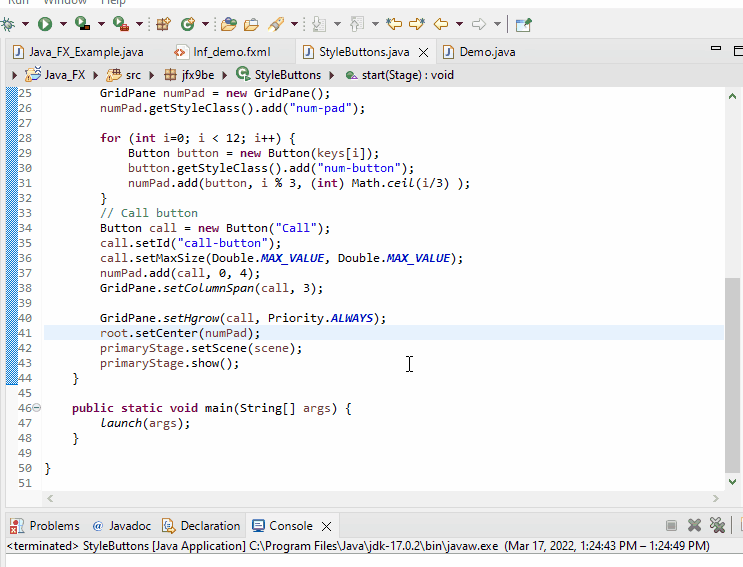
Task: Click the New Java Class icon
Action: coord(187,23)
